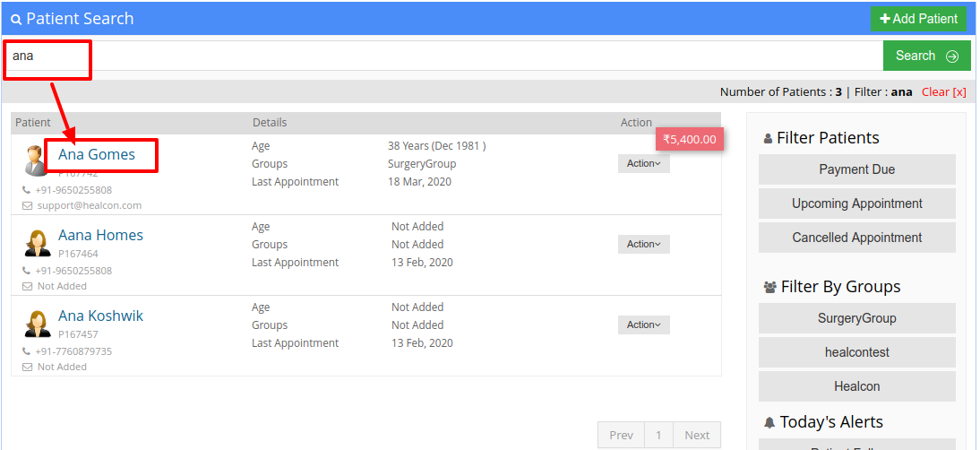Image resolution: width=980 pixels, height=450 pixels.
Task: Click email icon in Ana Koshwik row
Action: [27, 367]
